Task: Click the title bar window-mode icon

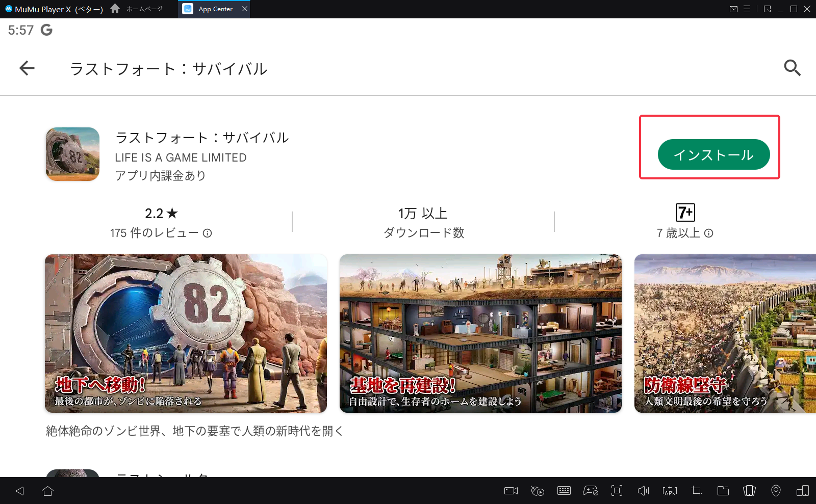Action: coord(768,9)
